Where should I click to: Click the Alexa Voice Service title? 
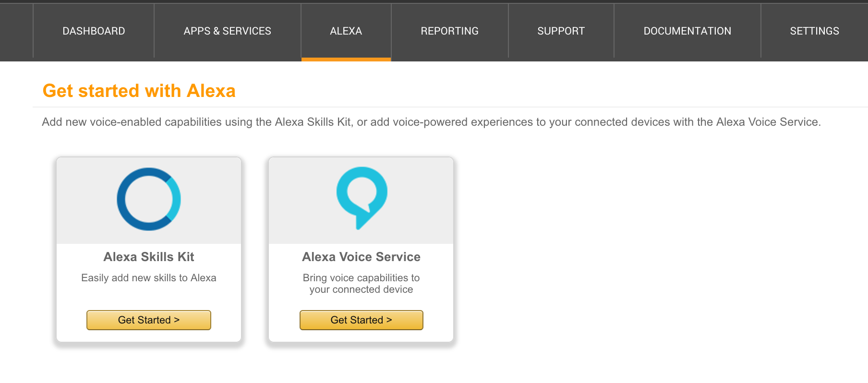click(362, 257)
